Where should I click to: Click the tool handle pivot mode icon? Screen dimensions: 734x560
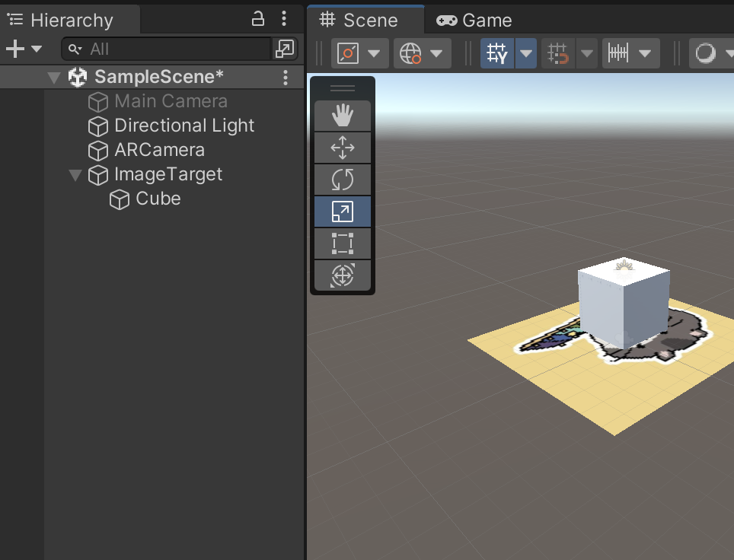tap(348, 53)
